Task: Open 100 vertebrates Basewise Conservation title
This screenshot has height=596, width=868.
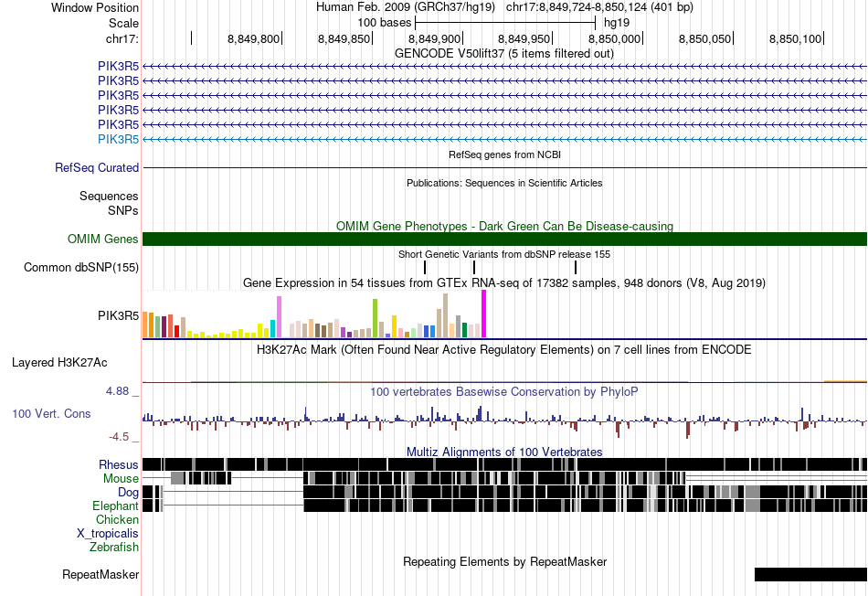Action: click(x=504, y=391)
